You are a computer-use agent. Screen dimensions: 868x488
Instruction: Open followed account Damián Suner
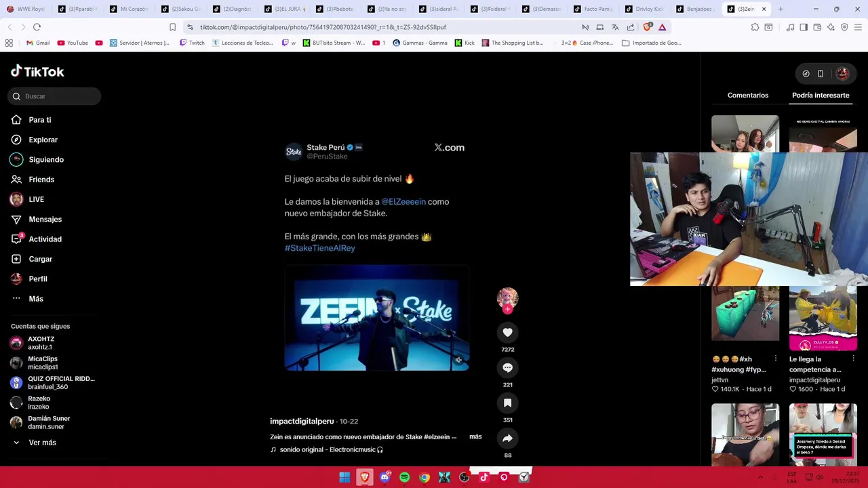[x=49, y=422]
